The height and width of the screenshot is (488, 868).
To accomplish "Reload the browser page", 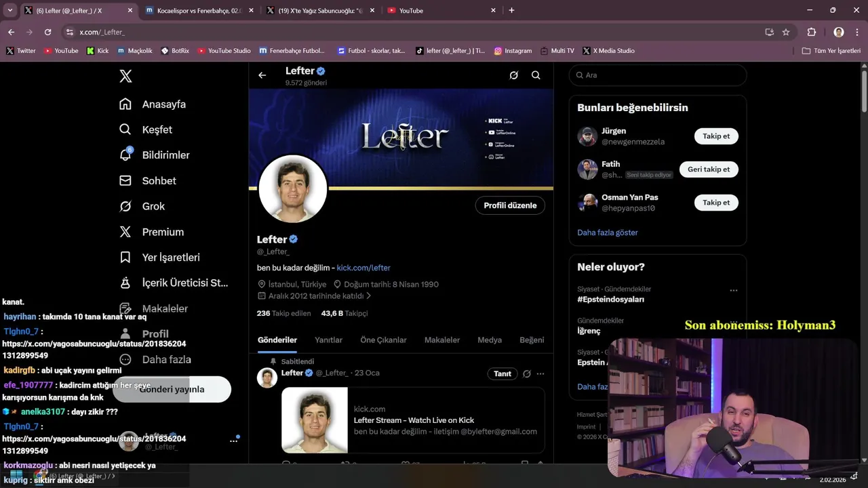I will [47, 32].
